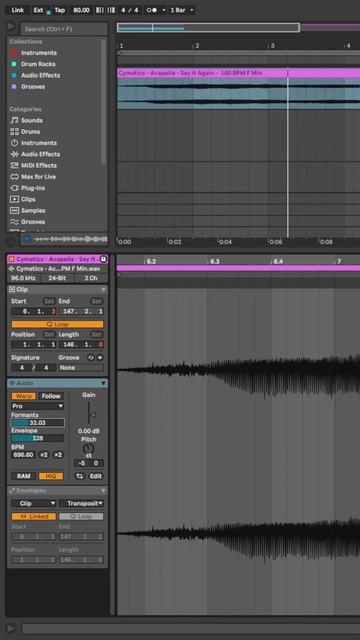Toggle the HiQ button
The width and height of the screenshot is (360, 640).
(x=51, y=476)
